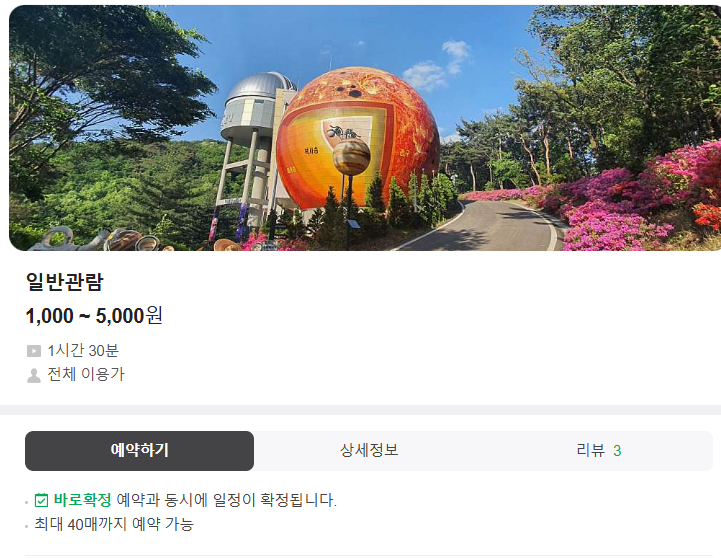
Task: Switch to the 상세정보 tab
Action: tap(369, 450)
